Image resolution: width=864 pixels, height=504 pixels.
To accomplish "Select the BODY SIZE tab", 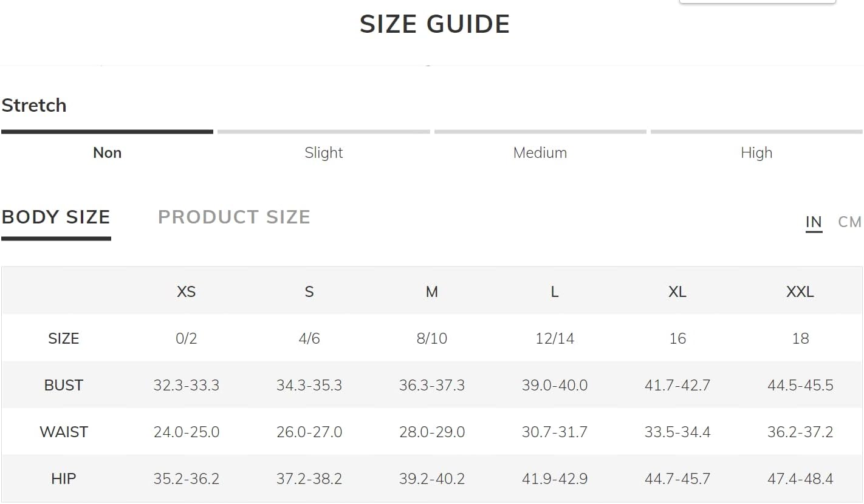I will click(56, 217).
